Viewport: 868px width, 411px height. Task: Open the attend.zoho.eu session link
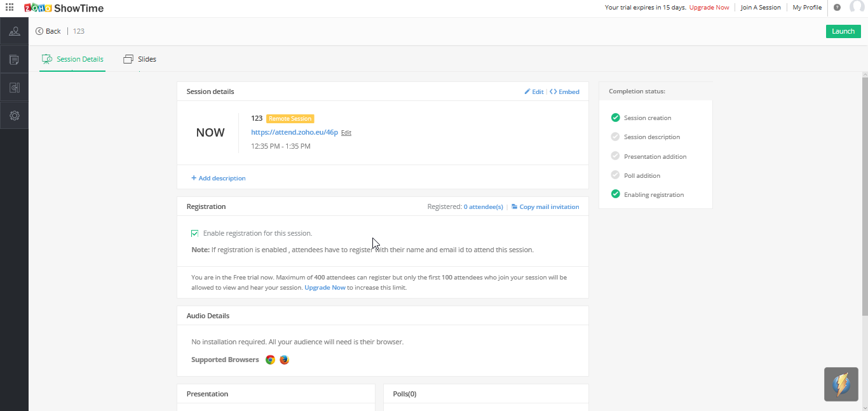tap(294, 132)
